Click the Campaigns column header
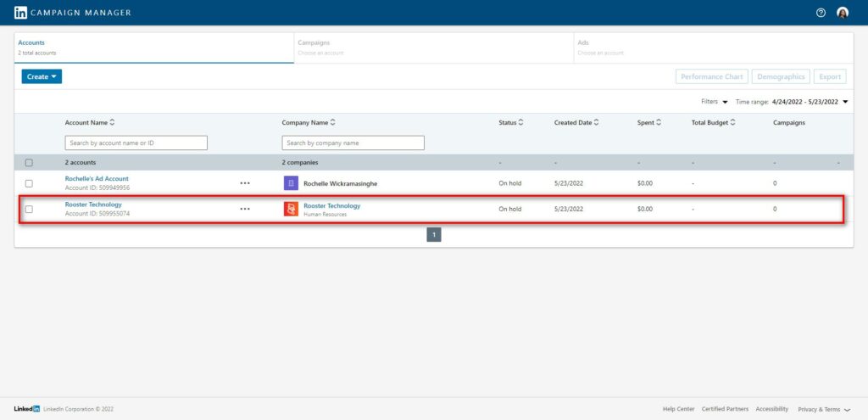Image resolution: width=868 pixels, height=420 pixels. tap(789, 122)
